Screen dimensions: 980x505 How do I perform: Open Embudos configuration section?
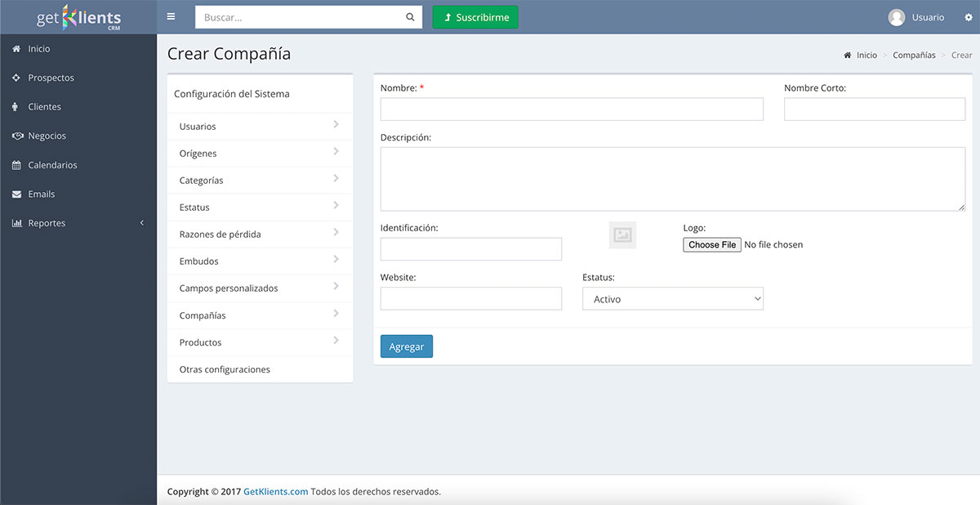point(260,261)
